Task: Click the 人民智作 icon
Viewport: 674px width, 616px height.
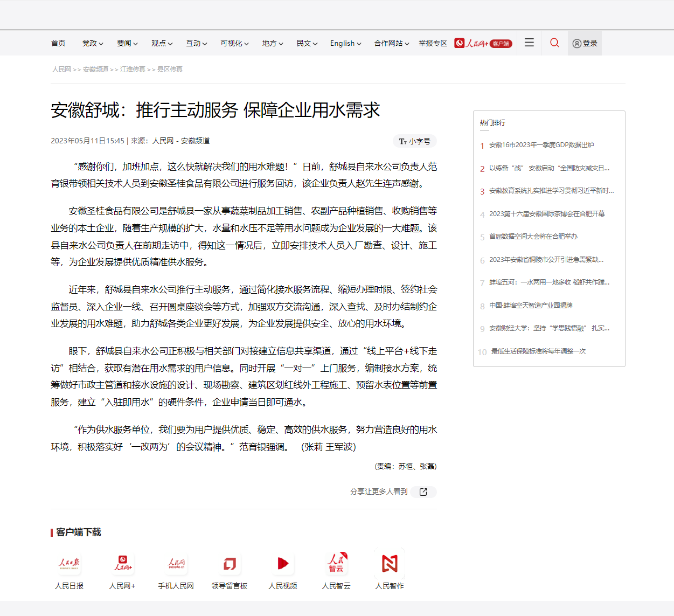Action: pyautogui.click(x=390, y=564)
